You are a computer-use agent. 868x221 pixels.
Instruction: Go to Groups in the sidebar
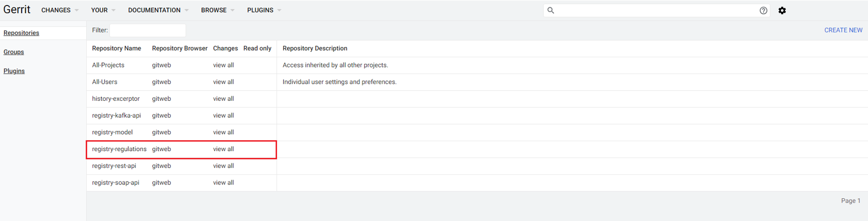click(14, 52)
